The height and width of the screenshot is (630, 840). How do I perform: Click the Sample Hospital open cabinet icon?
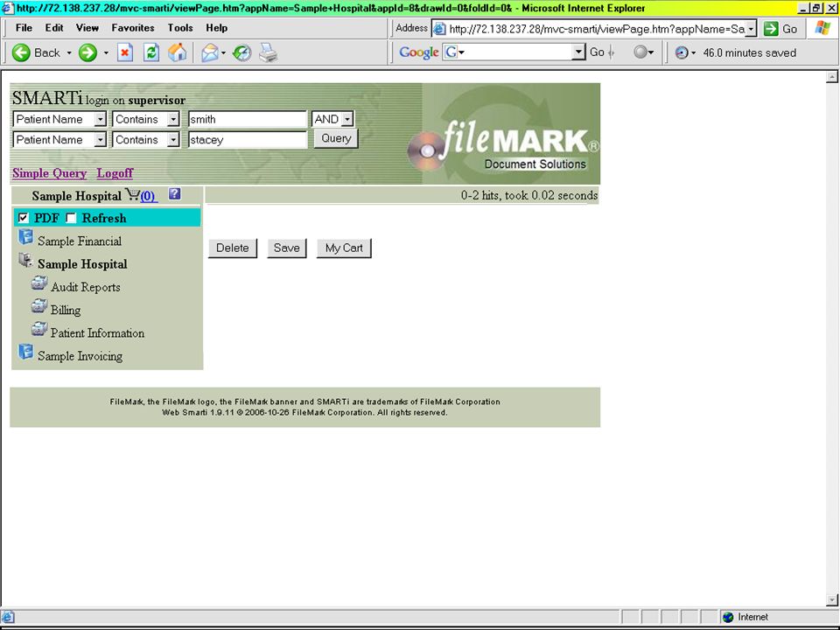tap(25, 261)
